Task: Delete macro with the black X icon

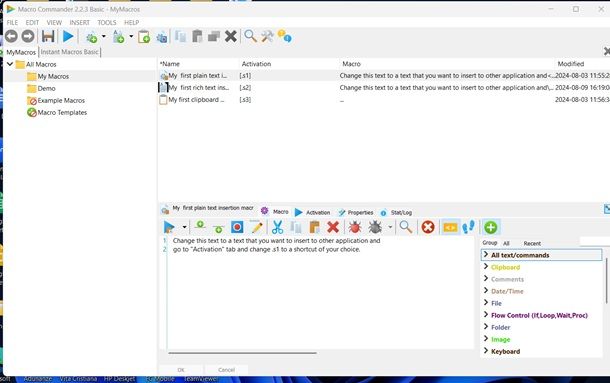Action: [x=231, y=37]
